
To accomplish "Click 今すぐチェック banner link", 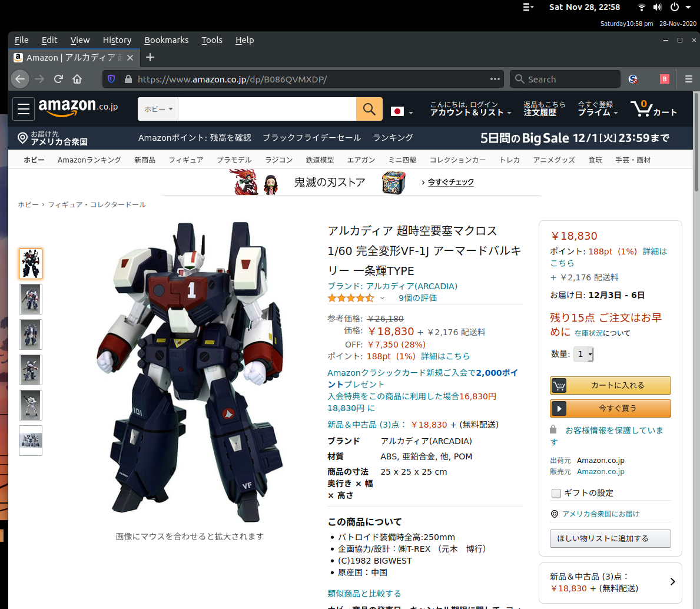I will click(450, 182).
